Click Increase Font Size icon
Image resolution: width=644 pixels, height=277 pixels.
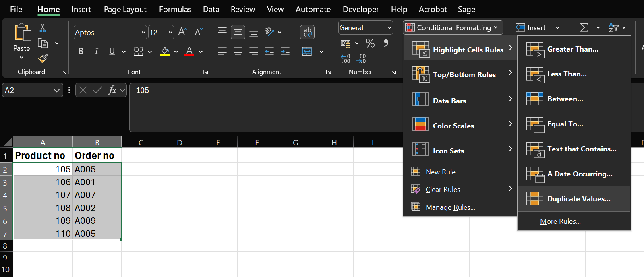point(182,32)
